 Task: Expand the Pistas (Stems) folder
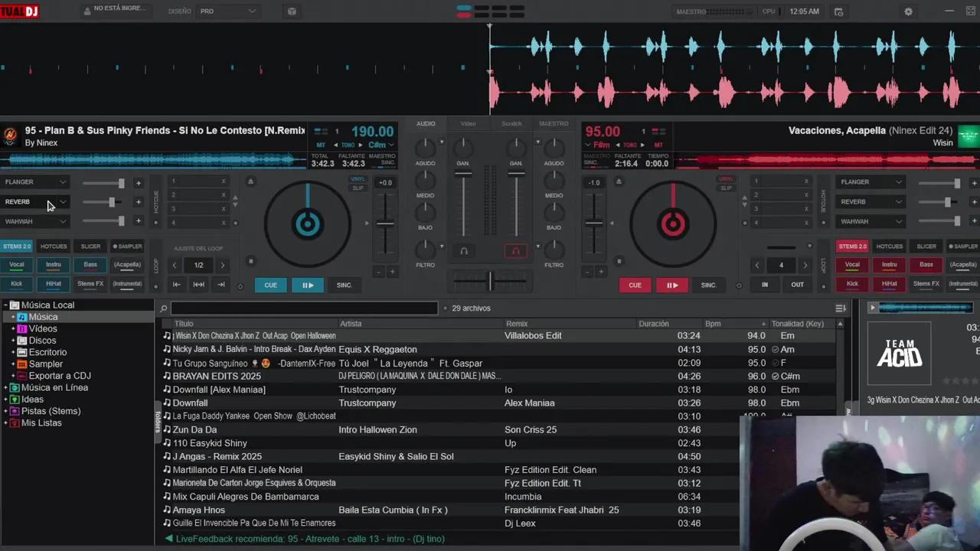pyautogui.click(x=6, y=412)
